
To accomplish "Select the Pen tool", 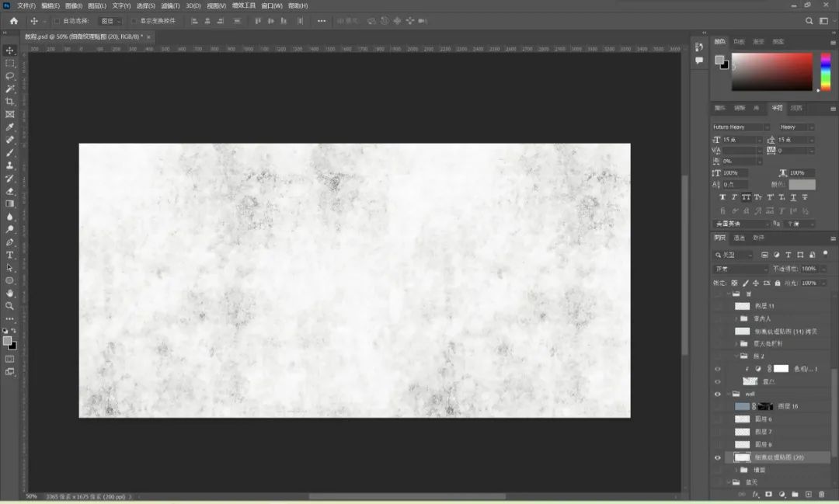I will click(9, 242).
